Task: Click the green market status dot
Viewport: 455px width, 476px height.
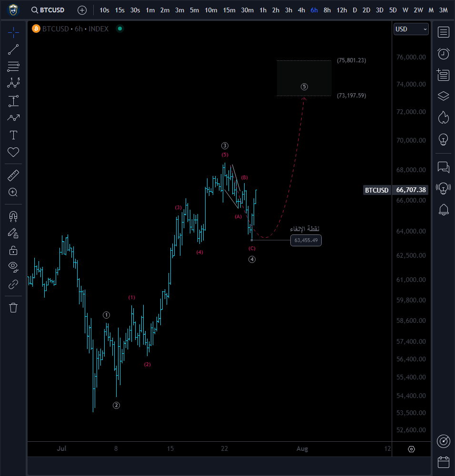Action: coord(120,29)
